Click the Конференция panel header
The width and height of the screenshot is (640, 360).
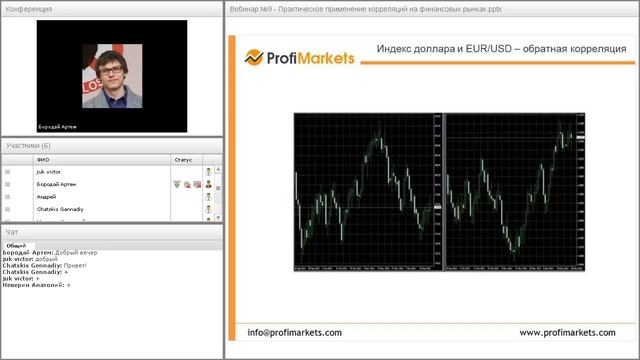coord(112,9)
